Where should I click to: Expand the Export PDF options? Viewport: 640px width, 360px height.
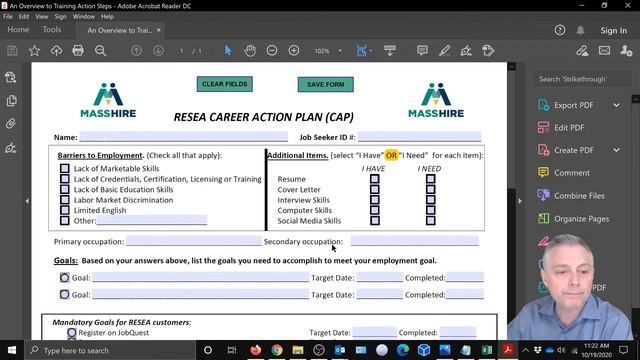(x=616, y=105)
